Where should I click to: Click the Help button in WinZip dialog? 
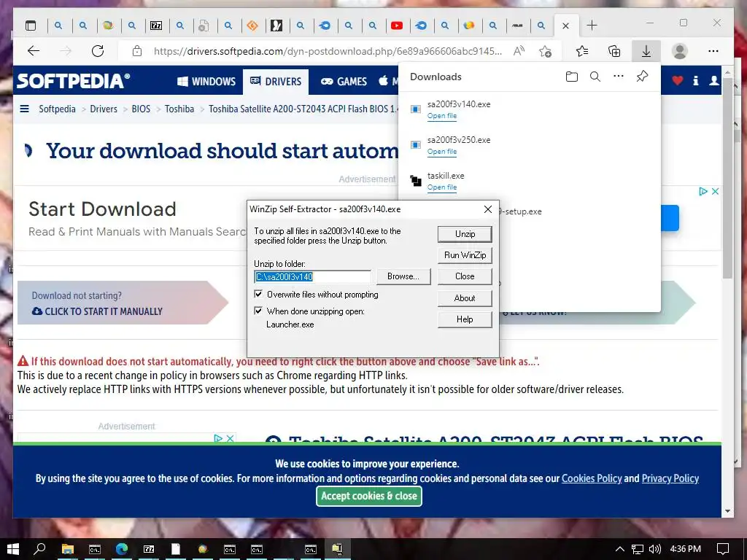coord(465,319)
